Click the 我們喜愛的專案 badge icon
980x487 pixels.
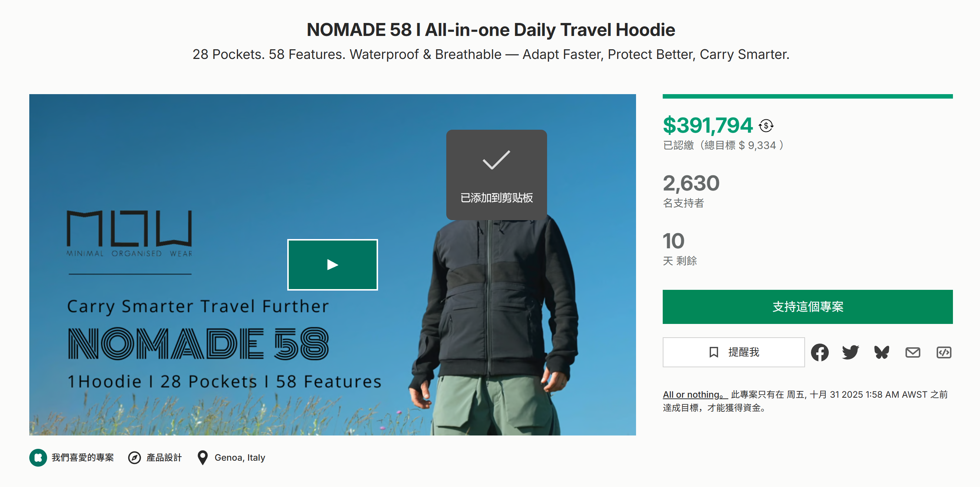[38, 457]
